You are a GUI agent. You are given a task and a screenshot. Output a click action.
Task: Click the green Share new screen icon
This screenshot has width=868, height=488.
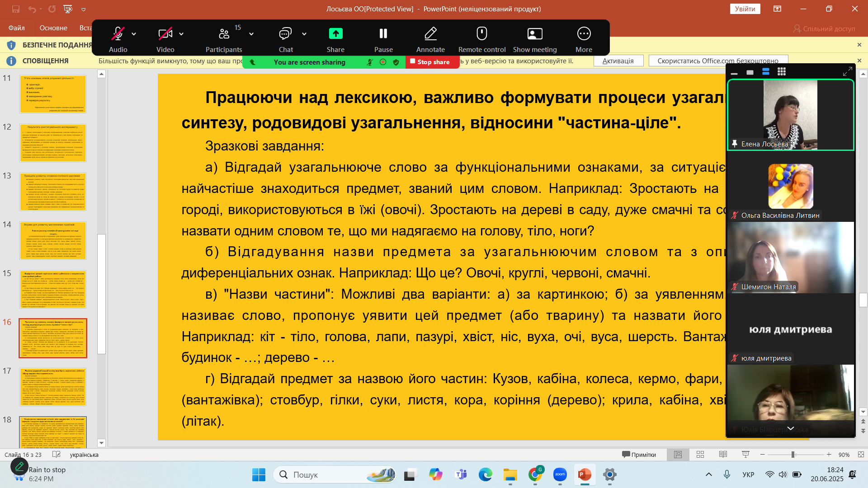335,34
